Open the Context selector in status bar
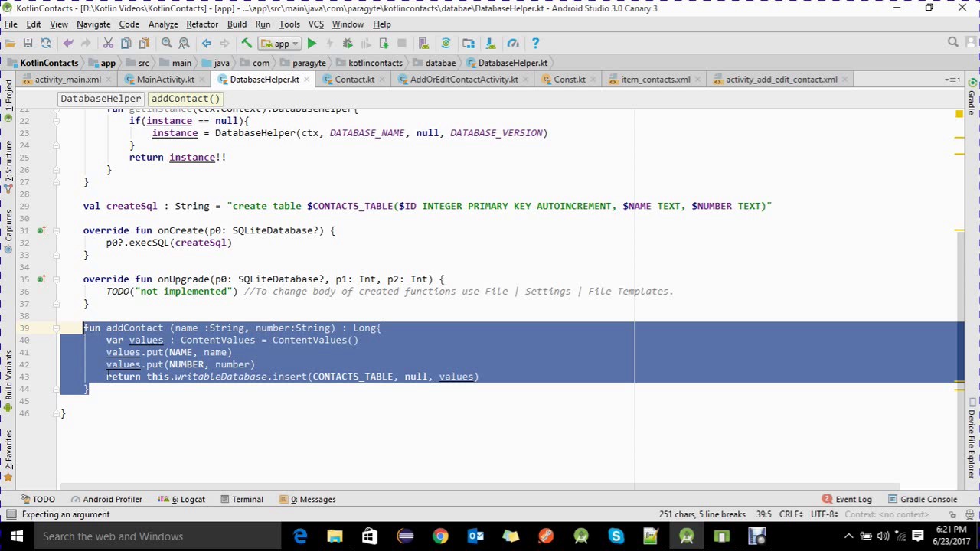The width and height of the screenshot is (980, 551). click(x=887, y=515)
